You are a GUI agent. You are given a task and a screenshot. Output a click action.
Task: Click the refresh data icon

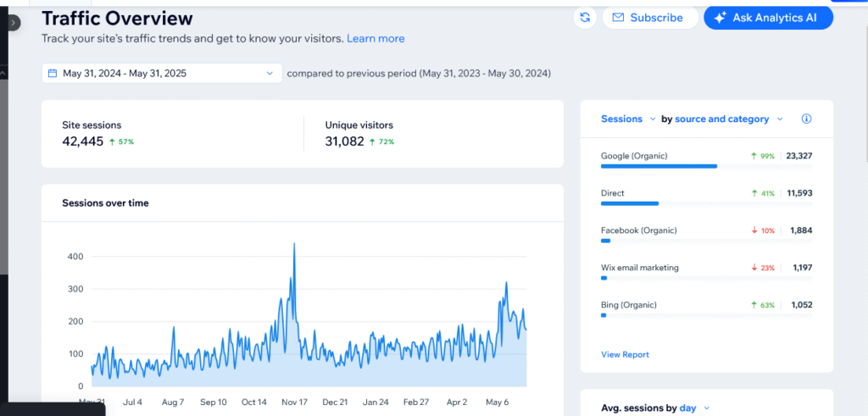tap(585, 18)
